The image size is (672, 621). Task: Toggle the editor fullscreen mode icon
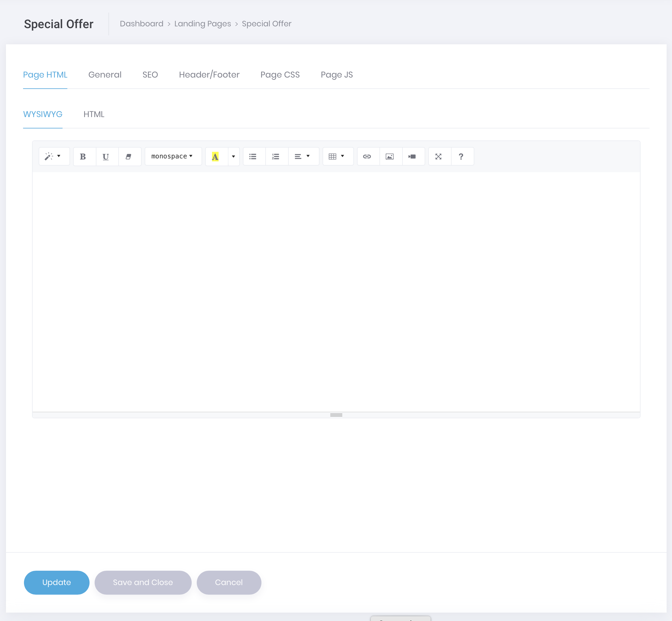pyautogui.click(x=440, y=156)
